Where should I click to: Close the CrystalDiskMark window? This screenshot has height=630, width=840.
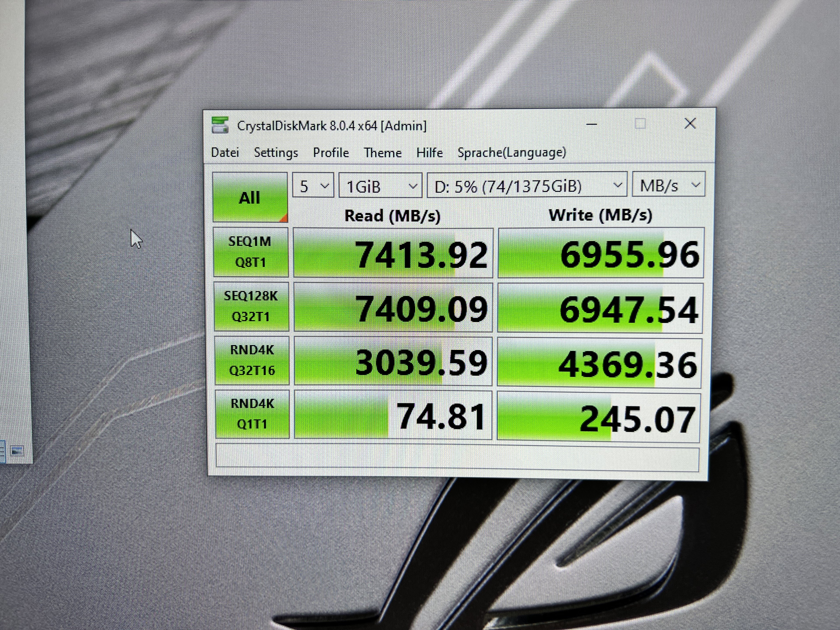690,123
